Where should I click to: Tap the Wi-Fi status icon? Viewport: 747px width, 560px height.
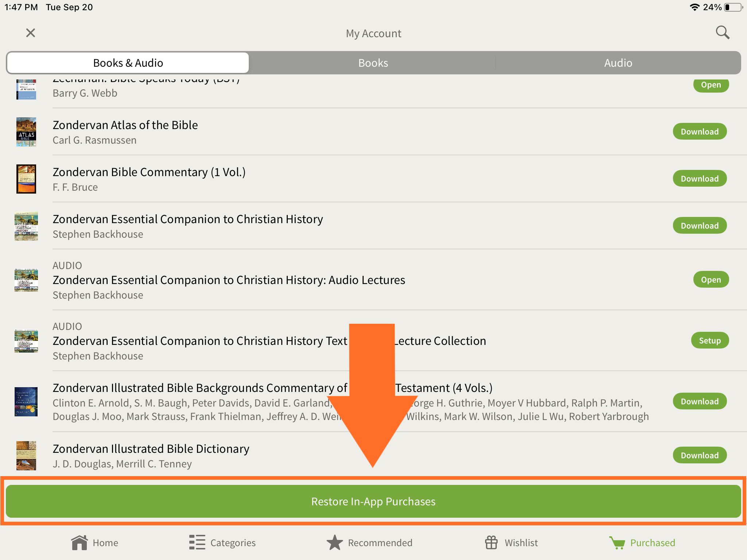(x=694, y=7)
